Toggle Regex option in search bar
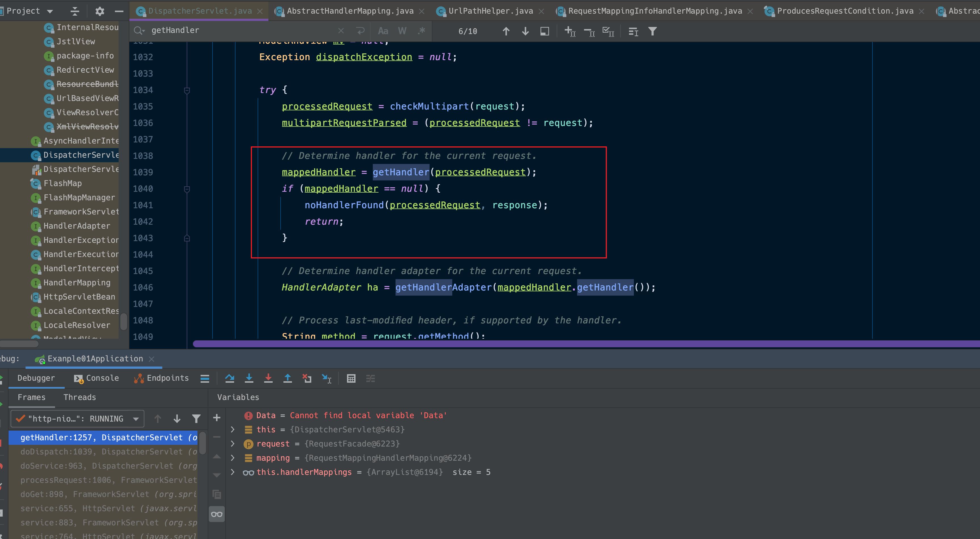 (x=421, y=31)
